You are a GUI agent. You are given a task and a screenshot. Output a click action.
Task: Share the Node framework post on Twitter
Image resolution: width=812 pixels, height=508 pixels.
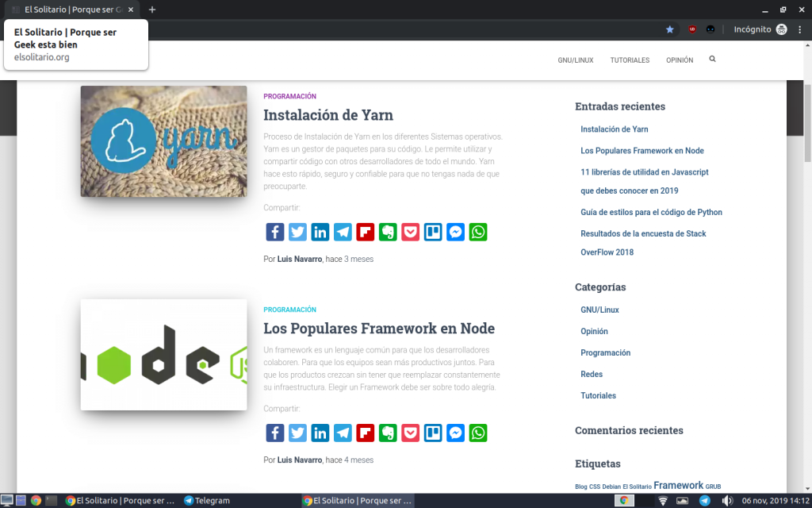pos(297,433)
